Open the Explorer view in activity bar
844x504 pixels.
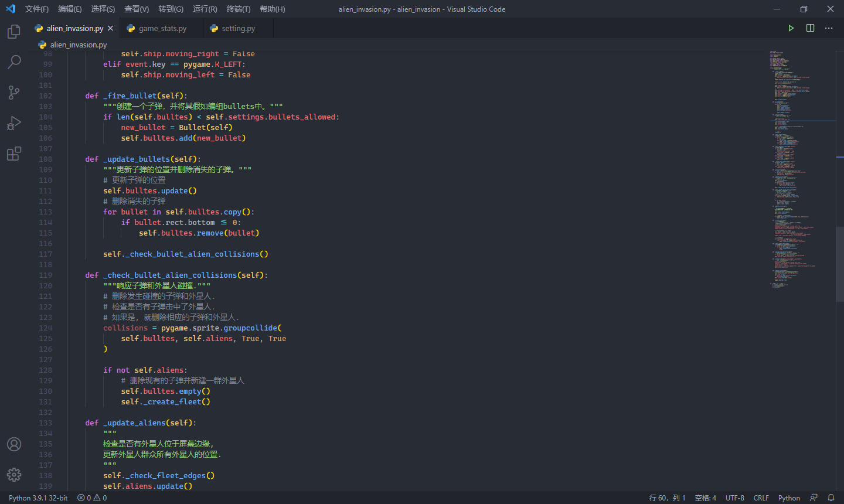(x=14, y=31)
